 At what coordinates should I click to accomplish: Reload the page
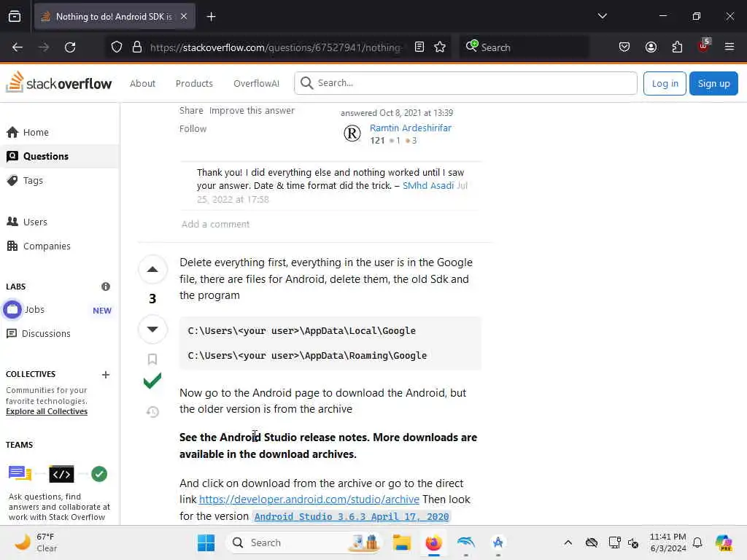click(x=70, y=47)
